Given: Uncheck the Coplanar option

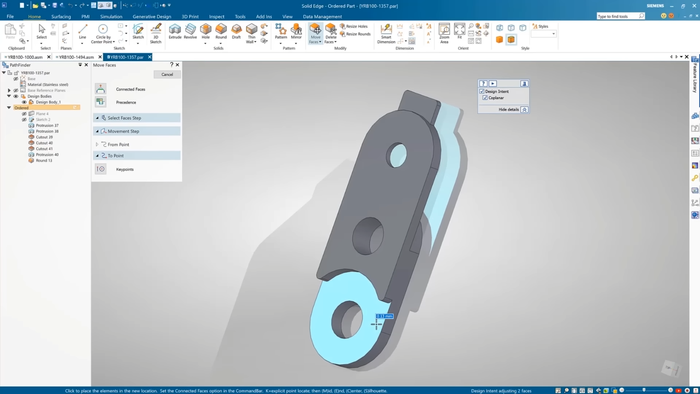Looking at the screenshot, I should [x=485, y=97].
